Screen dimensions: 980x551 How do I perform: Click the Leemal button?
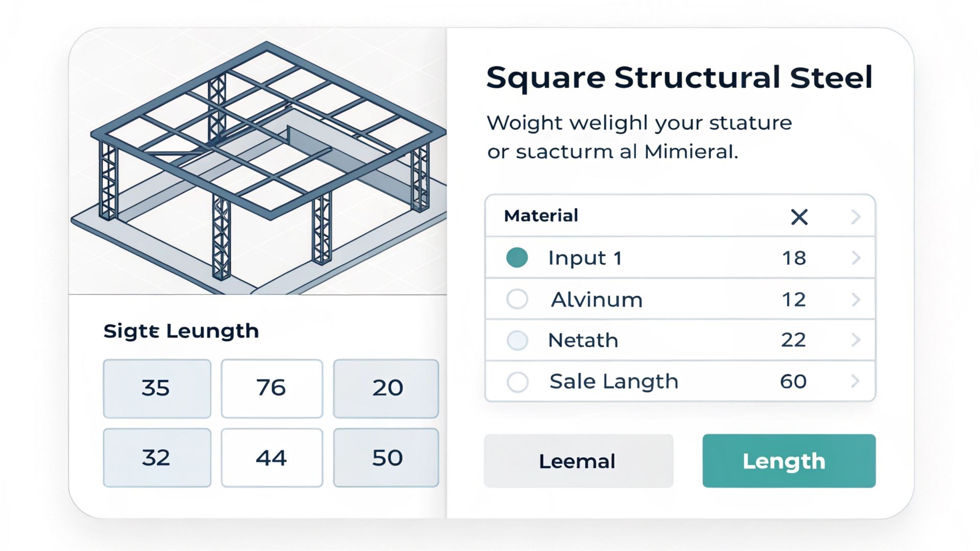[x=578, y=461]
